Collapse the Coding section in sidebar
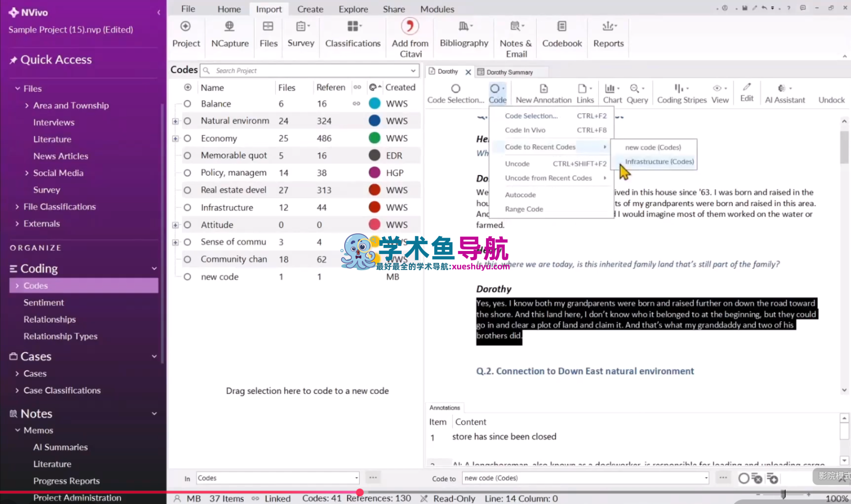Screen dimensions: 851x504 click(154, 269)
